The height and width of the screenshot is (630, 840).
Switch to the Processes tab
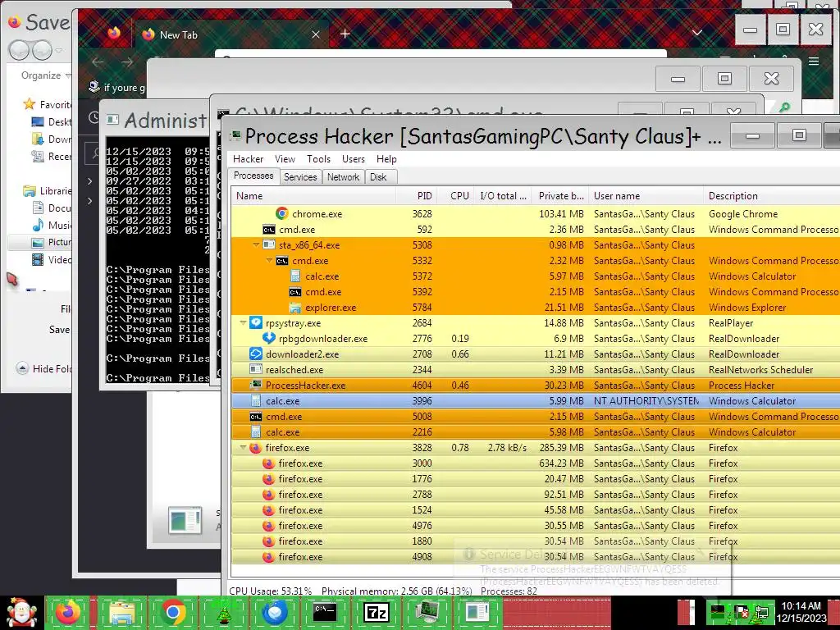253,176
